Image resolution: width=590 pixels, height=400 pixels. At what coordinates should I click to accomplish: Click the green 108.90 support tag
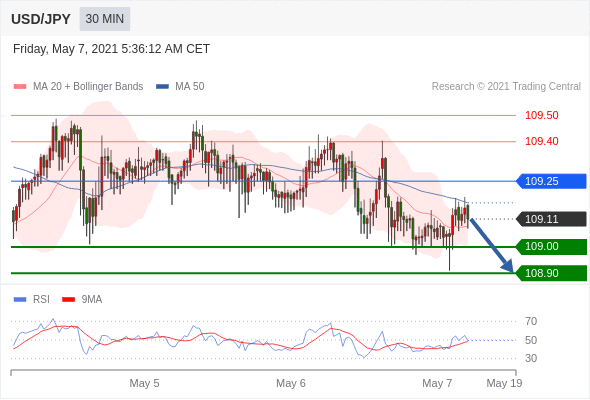click(551, 273)
